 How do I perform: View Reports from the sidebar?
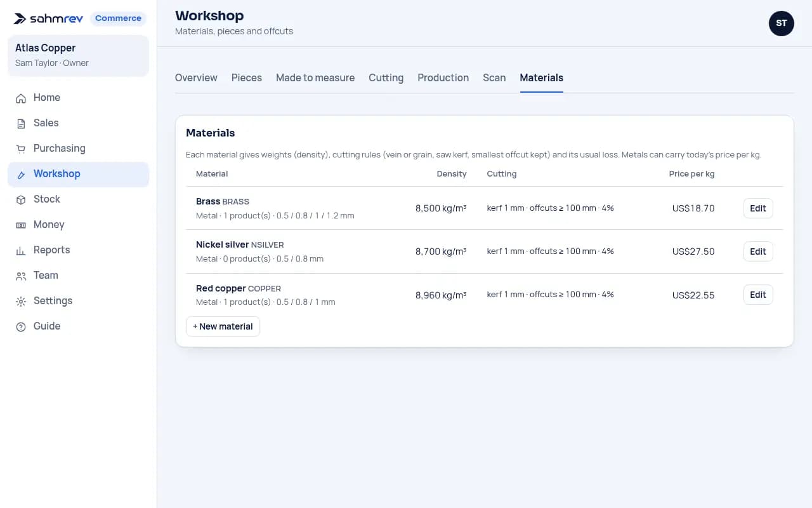78,250
